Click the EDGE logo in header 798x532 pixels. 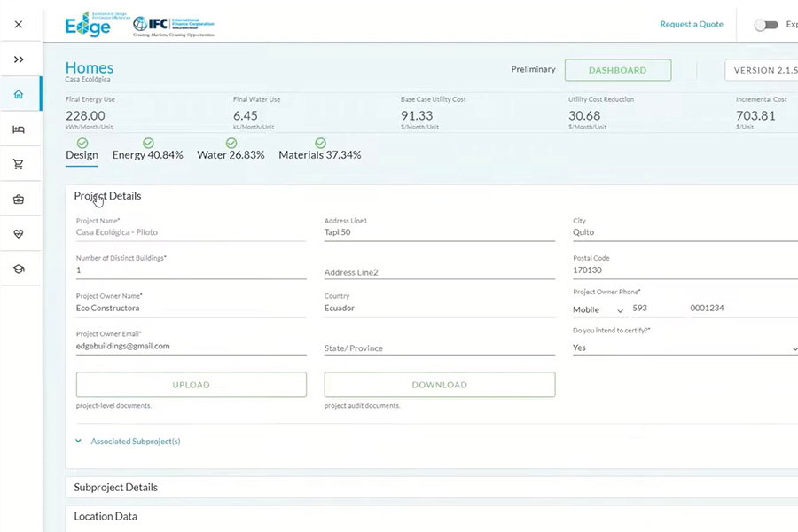89,25
